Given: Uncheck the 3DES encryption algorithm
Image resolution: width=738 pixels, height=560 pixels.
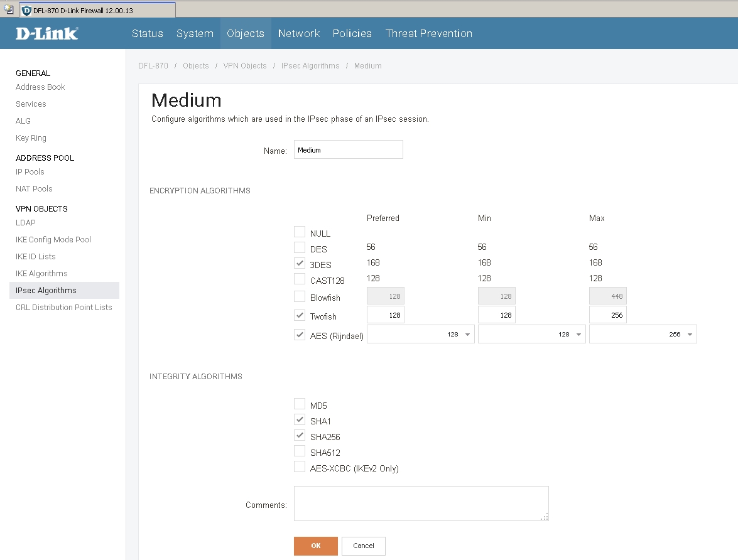Looking at the screenshot, I should (x=300, y=264).
